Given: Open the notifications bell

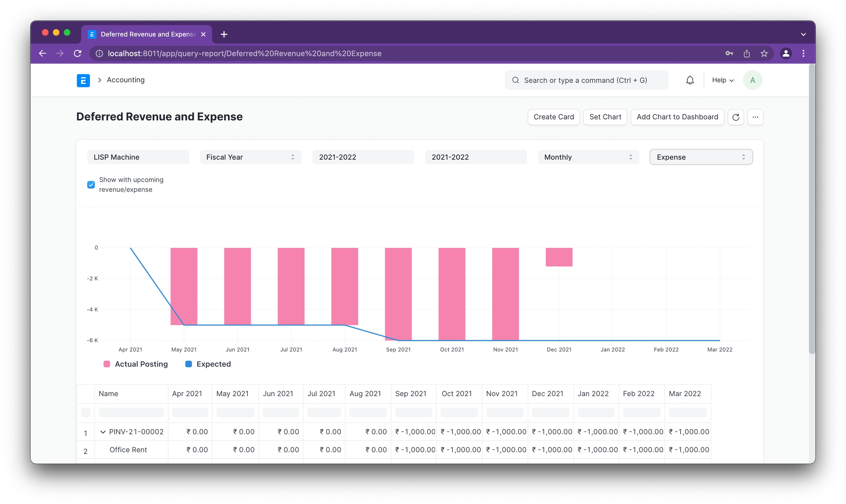Looking at the screenshot, I should tap(690, 80).
